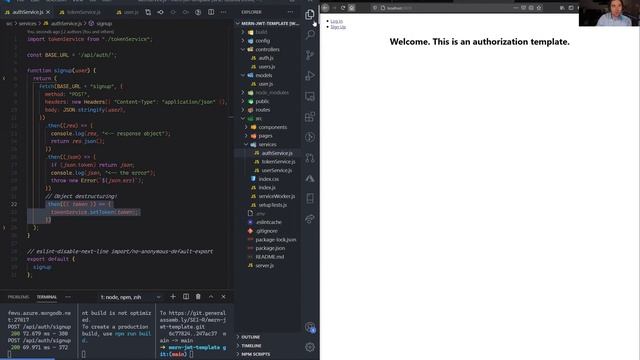Open the GitHub Pull Requests activity icon
The height and width of the screenshot is (360, 640).
310,158
